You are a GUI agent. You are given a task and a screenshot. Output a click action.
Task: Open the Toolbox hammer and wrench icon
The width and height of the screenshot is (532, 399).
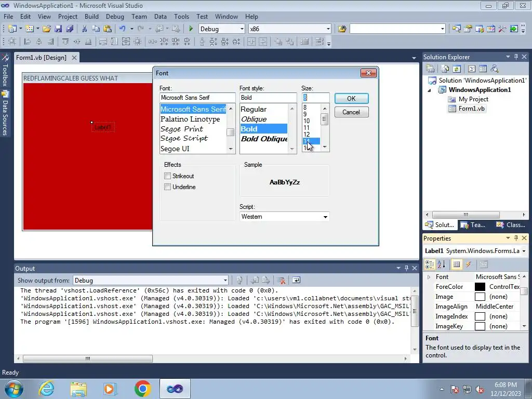pyautogui.click(x=502, y=29)
